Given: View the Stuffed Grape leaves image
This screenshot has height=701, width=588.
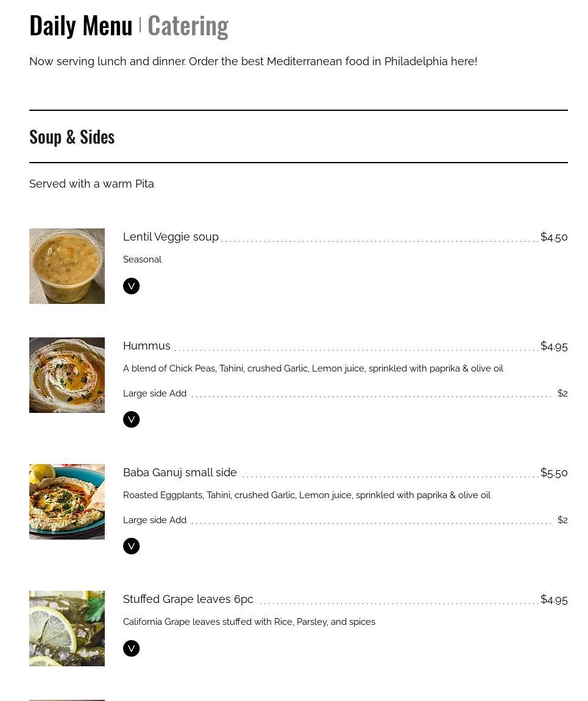Looking at the screenshot, I should (x=67, y=629).
